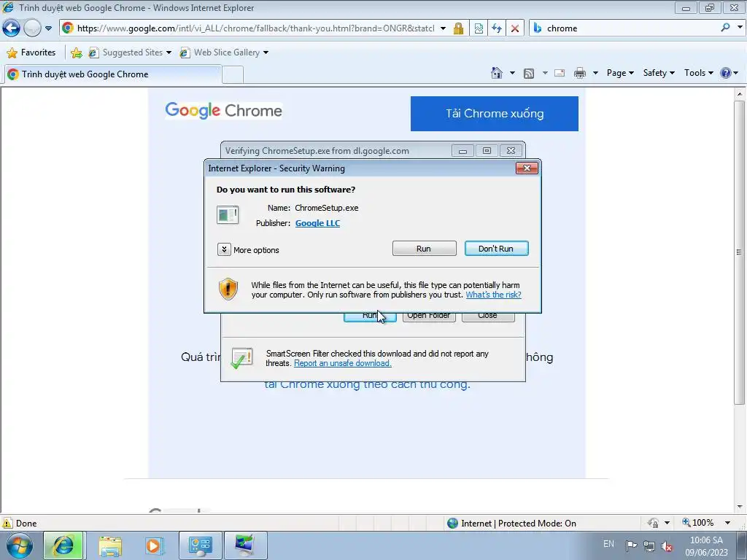The height and width of the screenshot is (560, 747).
Task: Expand the zoom level dropdown arrow
Action: click(x=727, y=523)
